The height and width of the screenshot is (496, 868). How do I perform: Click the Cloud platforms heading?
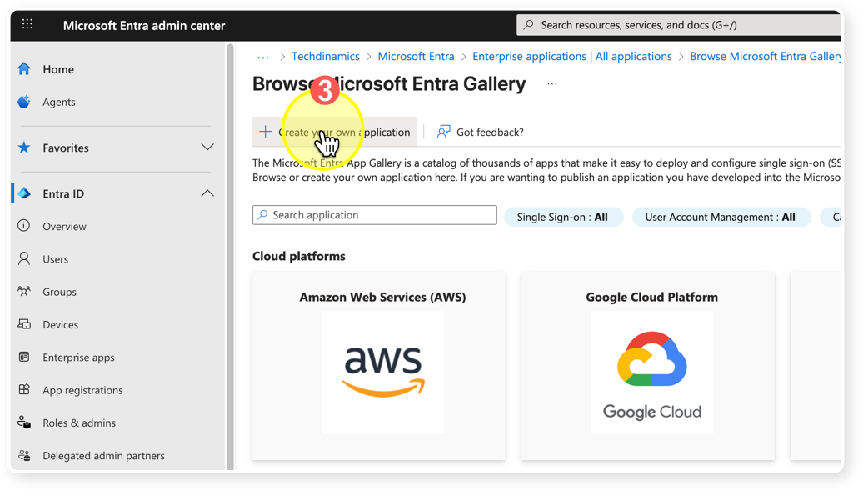pyautogui.click(x=299, y=256)
